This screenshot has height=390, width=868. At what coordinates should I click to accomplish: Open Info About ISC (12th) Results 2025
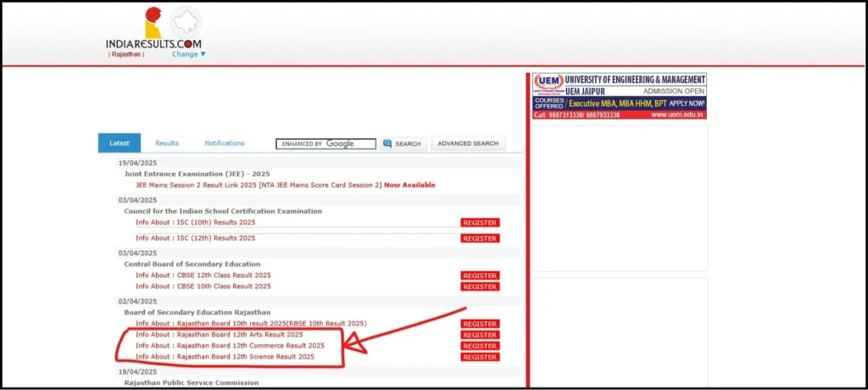click(196, 237)
